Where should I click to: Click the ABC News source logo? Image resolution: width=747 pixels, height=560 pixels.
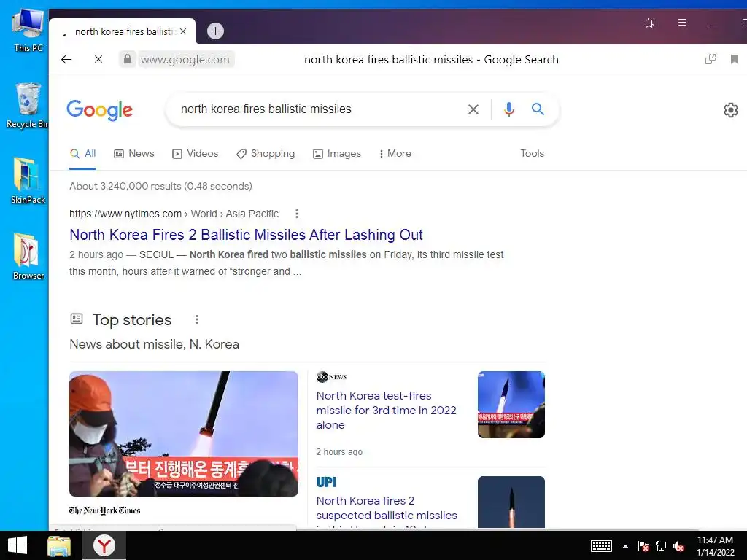332,377
